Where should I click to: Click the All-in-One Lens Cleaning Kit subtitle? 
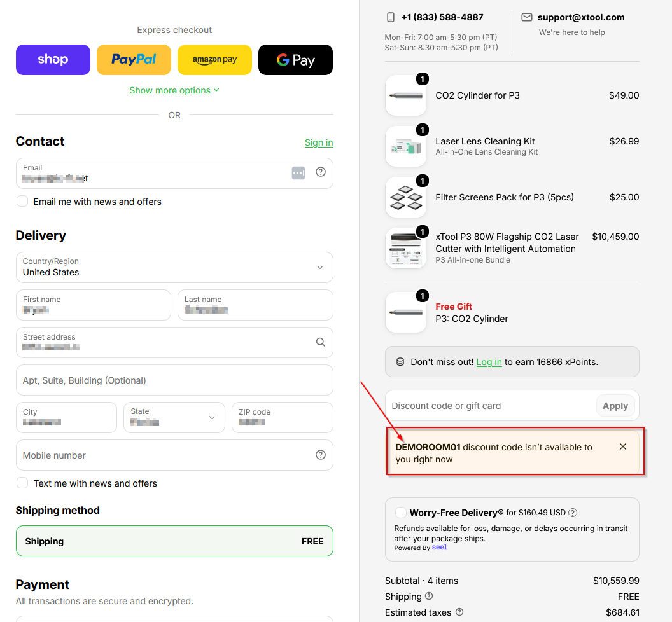[486, 152]
